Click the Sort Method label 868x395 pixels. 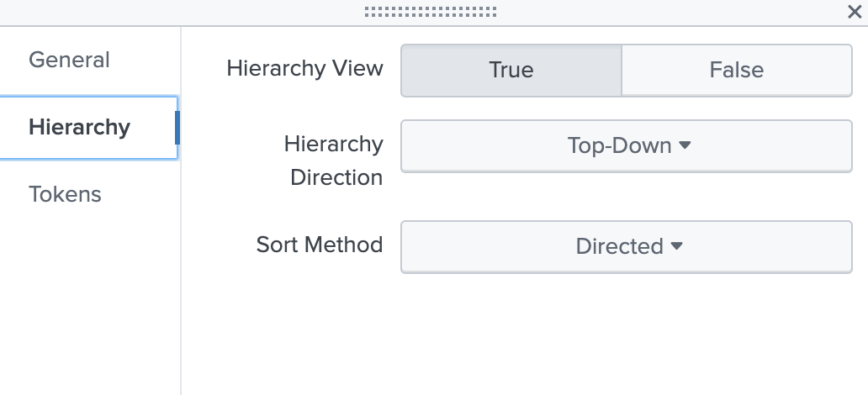[320, 245]
